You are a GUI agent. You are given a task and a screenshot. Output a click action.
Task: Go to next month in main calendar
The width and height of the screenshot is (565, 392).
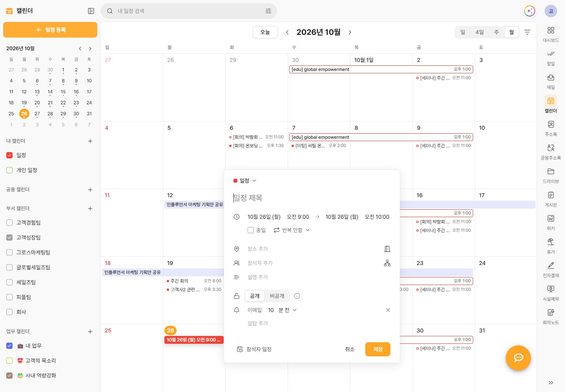point(350,32)
